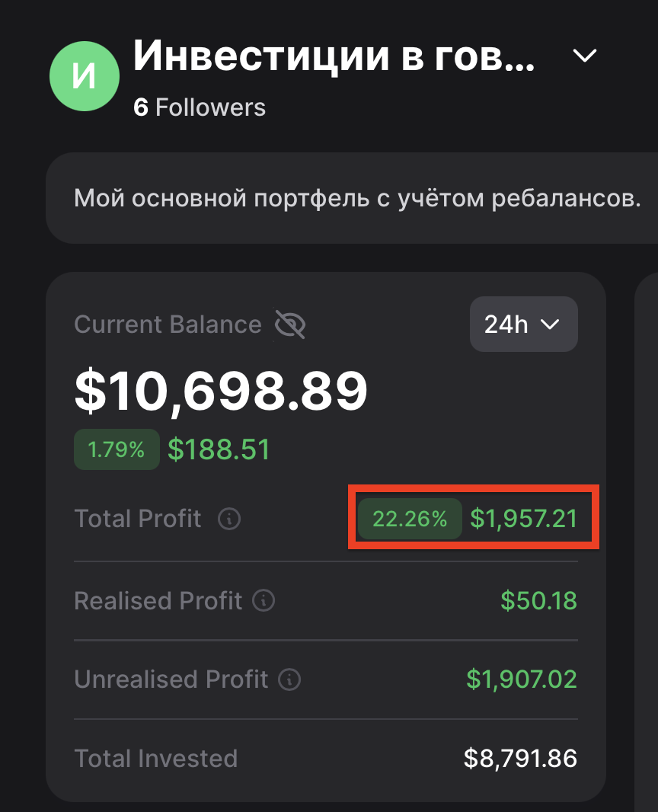Show the Realised Profit info tooltip icon
658x812 pixels.
[x=264, y=600]
